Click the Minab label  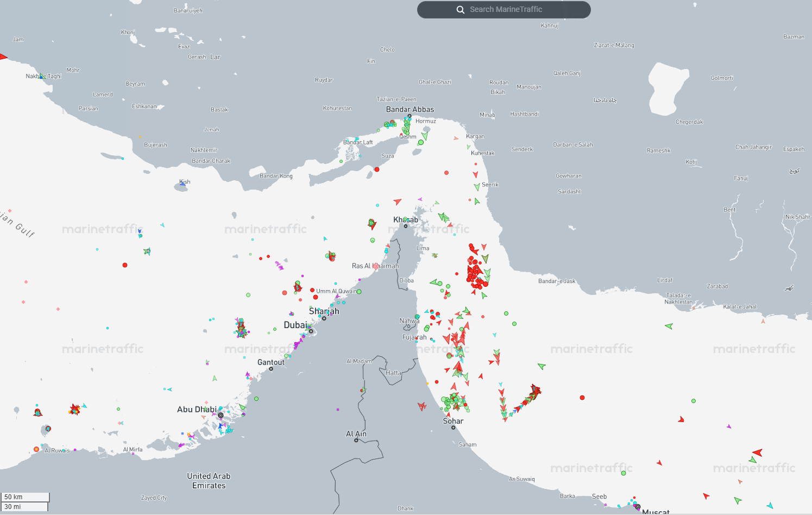tap(487, 115)
